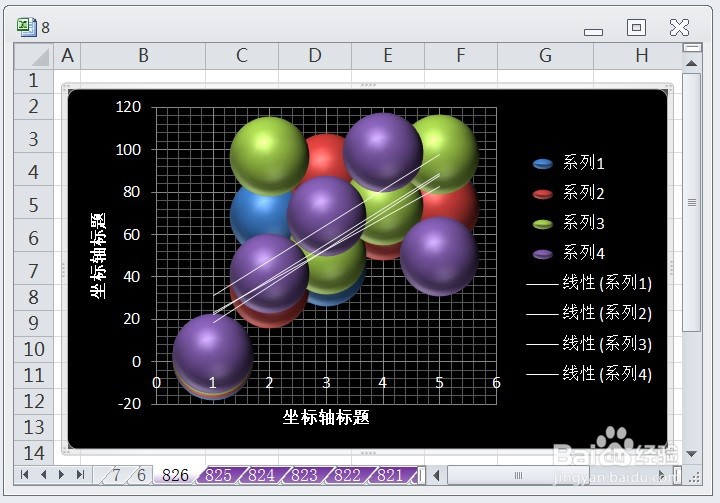Click vertical scrollbar down arrow

pyautogui.click(x=692, y=453)
